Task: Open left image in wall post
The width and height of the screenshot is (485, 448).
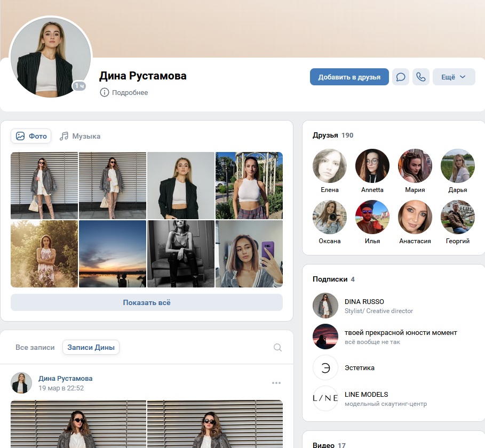Action: [x=78, y=424]
